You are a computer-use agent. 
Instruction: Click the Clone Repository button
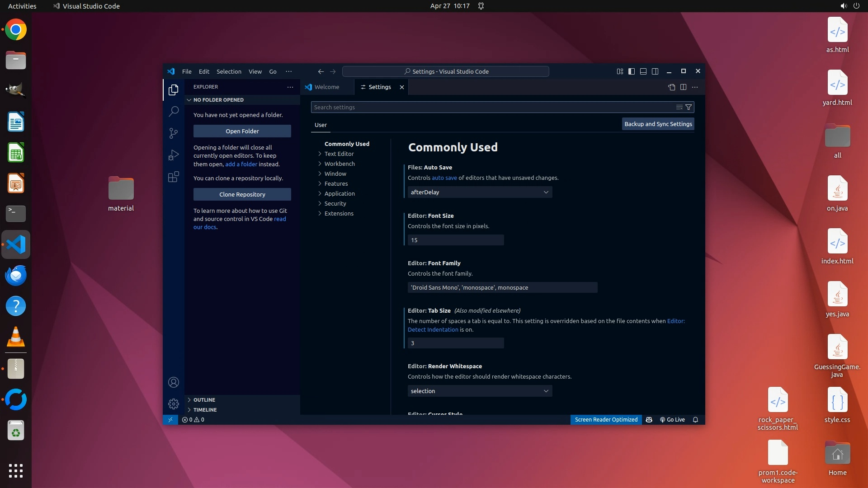[x=242, y=194]
